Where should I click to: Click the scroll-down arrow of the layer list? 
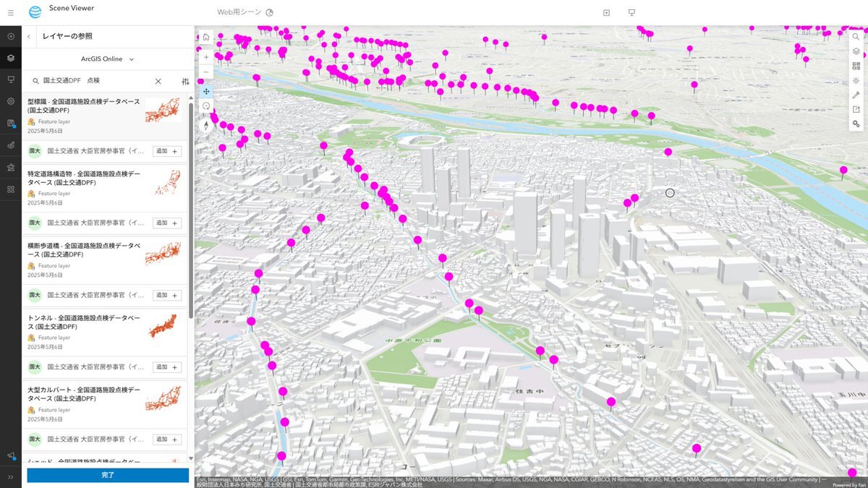pyautogui.click(x=191, y=458)
